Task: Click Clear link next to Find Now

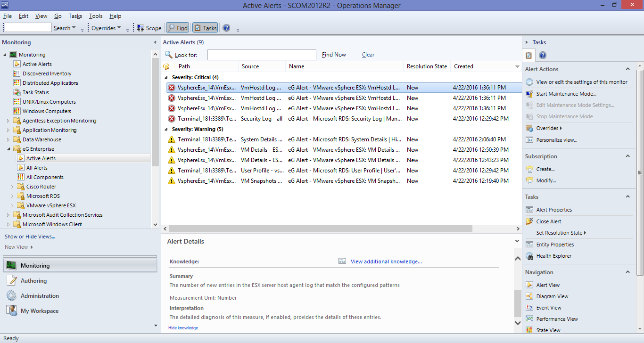Action: 368,55
